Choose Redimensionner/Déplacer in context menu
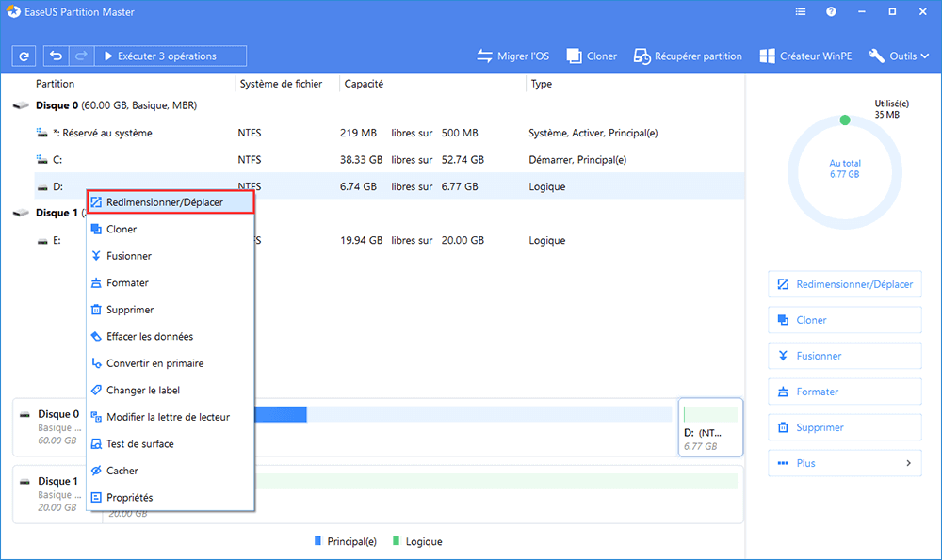 pyautogui.click(x=171, y=202)
